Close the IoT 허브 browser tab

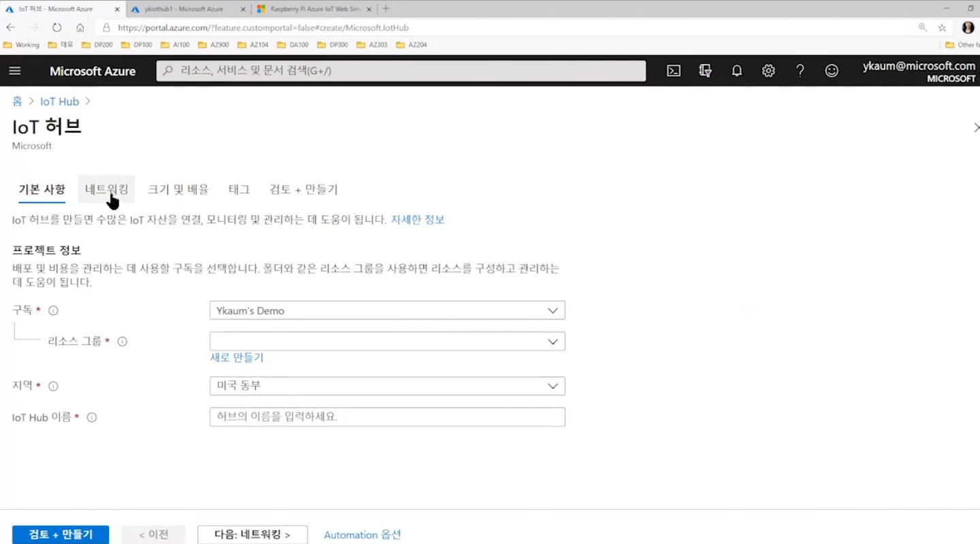point(117,10)
